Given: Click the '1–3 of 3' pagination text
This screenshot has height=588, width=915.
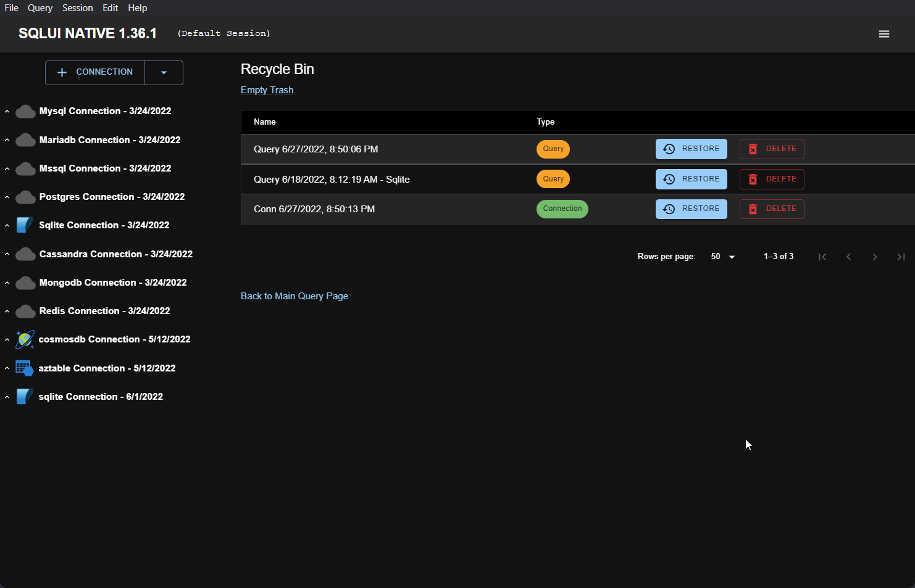Looking at the screenshot, I should [x=779, y=257].
